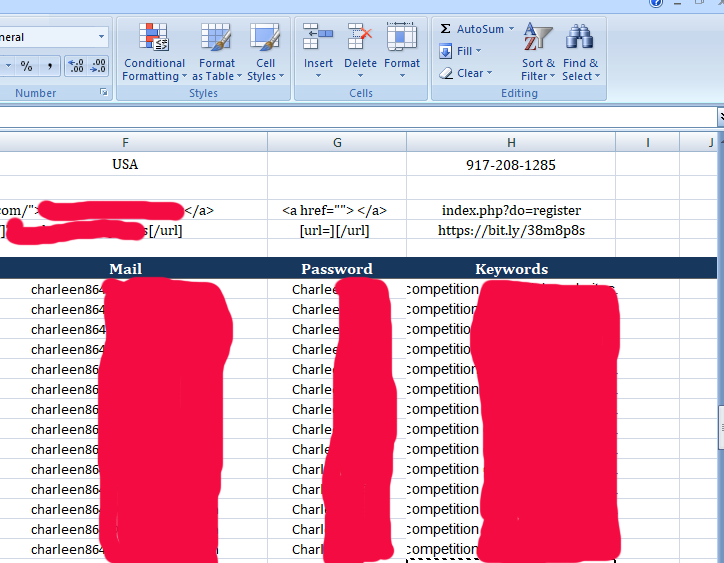
Task: Apply Percent Style format
Action: (x=27, y=66)
